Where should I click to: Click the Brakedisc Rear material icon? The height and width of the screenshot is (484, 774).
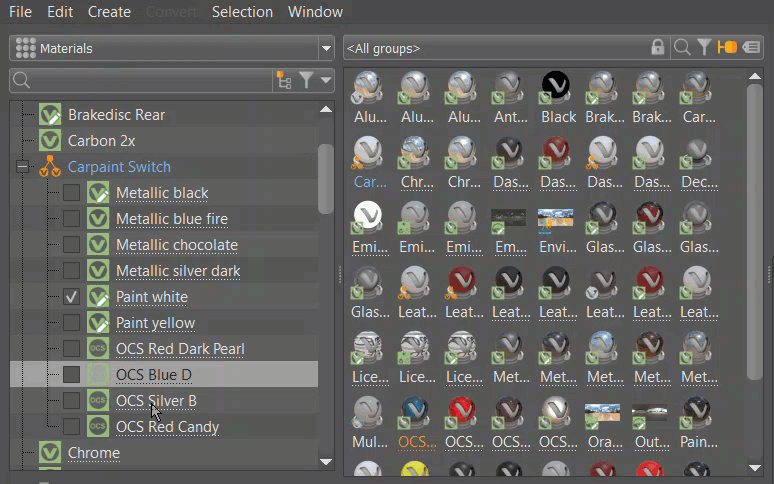click(50, 114)
